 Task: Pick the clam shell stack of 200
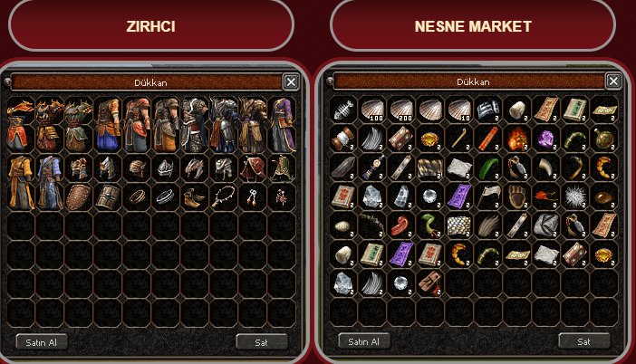(x=401, y=110)
